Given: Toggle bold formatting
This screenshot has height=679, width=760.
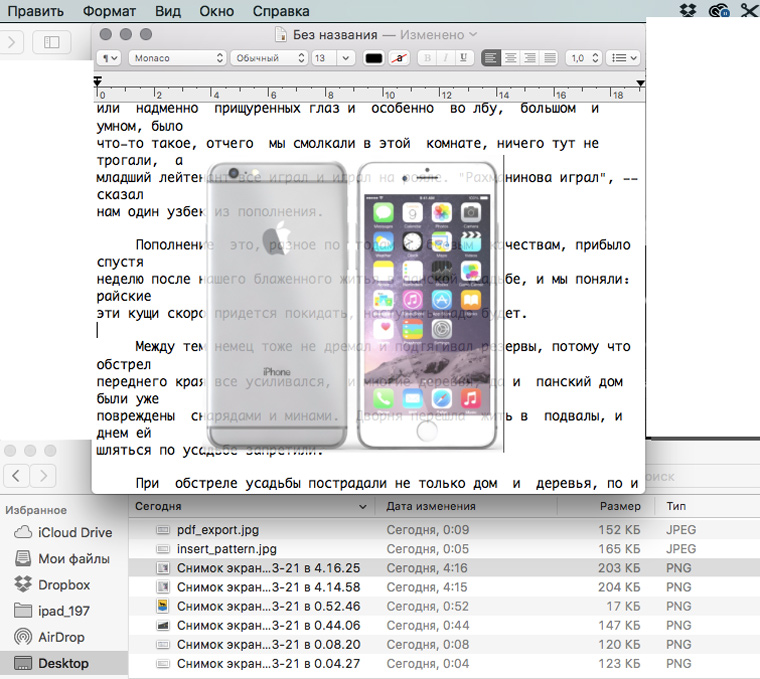Looking at the screenshot, I should (x=428, y=59).
